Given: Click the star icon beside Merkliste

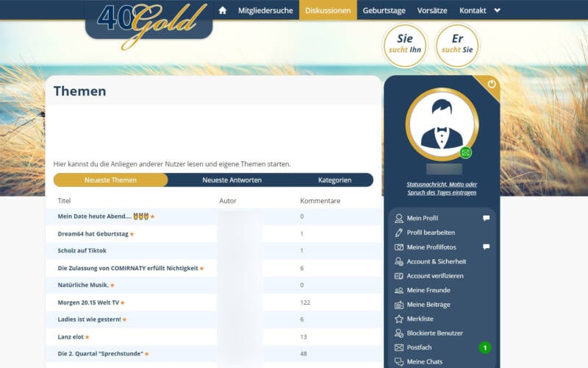Looking at the screenshot, I should 399,319.
